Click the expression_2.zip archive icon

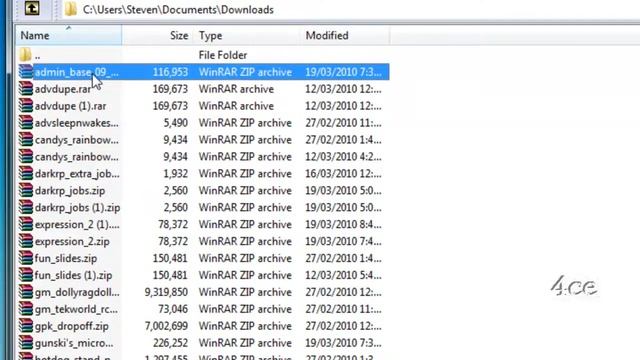pos(26,241)
